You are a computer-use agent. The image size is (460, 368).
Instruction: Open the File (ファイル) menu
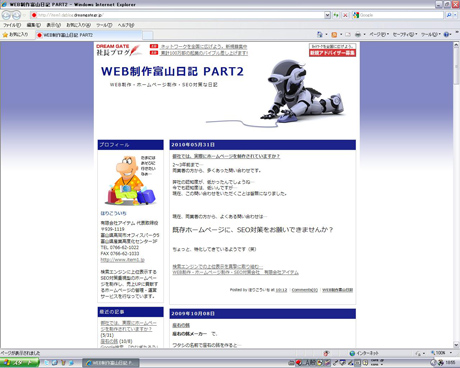point(12,25)
